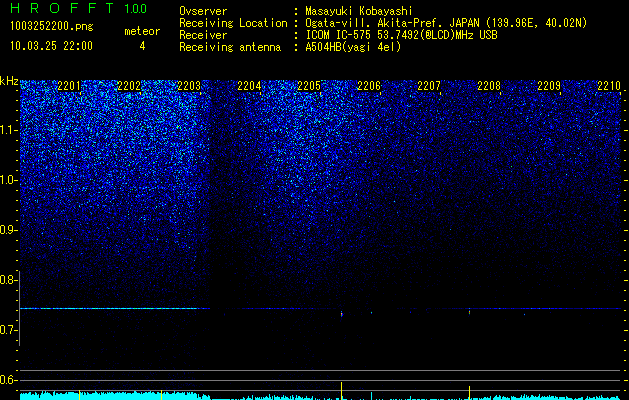Click the 0.6 kHz axis label

7,380
